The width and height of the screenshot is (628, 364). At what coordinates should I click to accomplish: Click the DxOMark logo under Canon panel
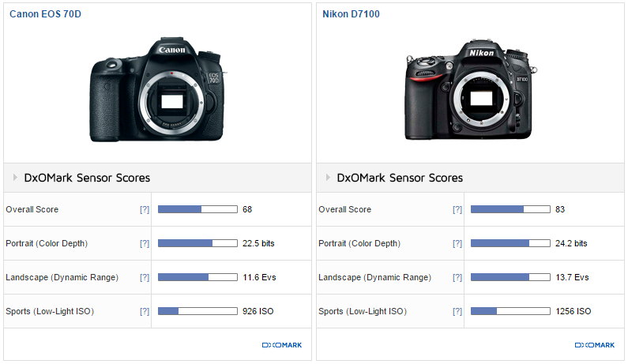point(282,345)
